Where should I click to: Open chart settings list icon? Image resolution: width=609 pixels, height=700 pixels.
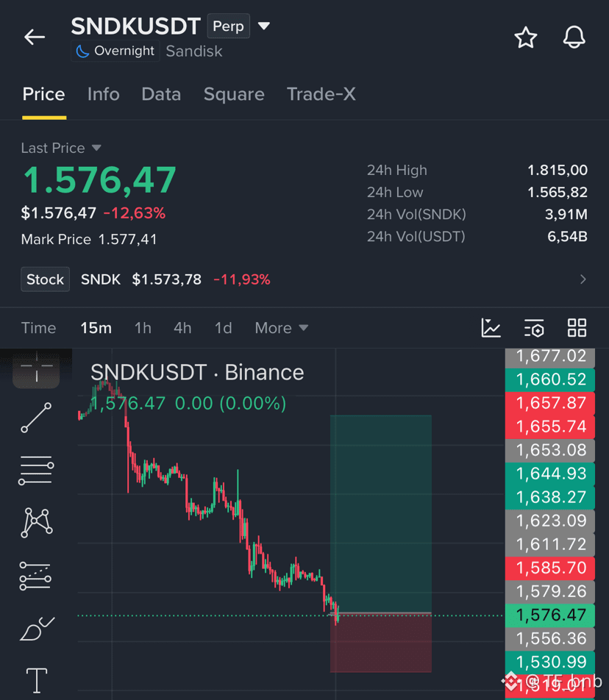[x=534, y=328]
